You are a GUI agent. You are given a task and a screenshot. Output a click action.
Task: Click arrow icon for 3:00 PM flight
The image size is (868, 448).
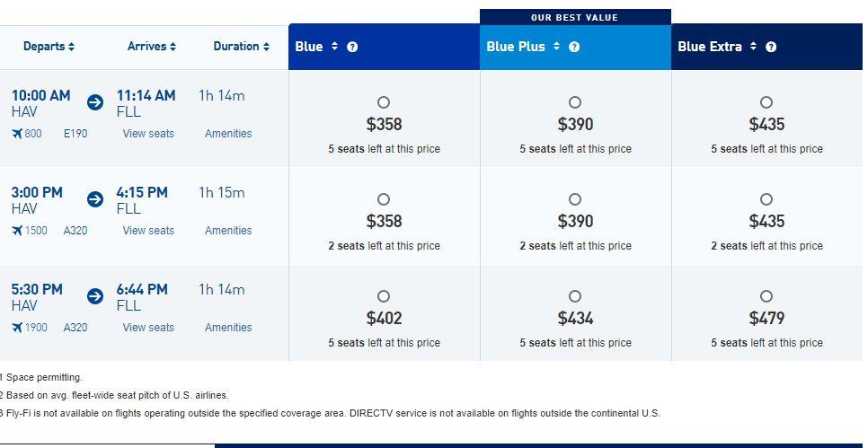click(x=95, y=199)
